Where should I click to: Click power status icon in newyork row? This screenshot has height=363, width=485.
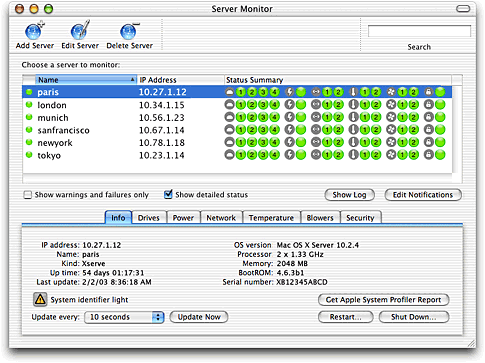[290, 142]
